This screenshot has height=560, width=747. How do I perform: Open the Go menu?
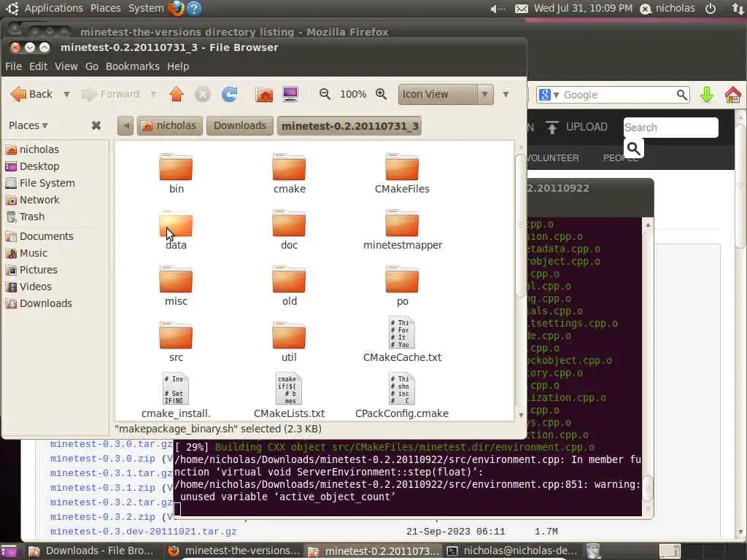92,66
